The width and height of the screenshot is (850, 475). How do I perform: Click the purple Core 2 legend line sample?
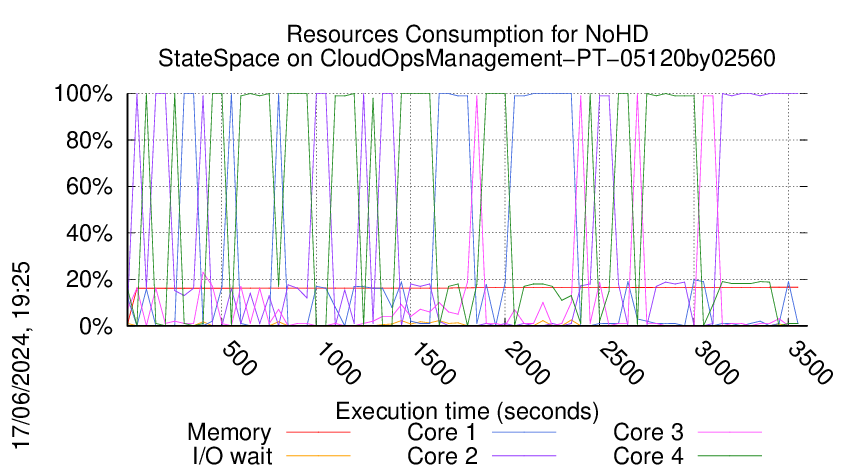tap(524, 455)
